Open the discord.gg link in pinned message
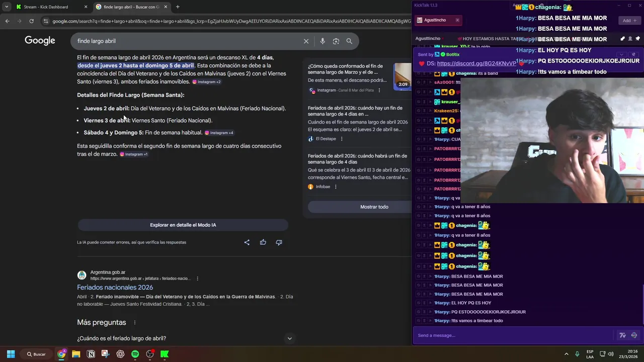 [476, 63]
